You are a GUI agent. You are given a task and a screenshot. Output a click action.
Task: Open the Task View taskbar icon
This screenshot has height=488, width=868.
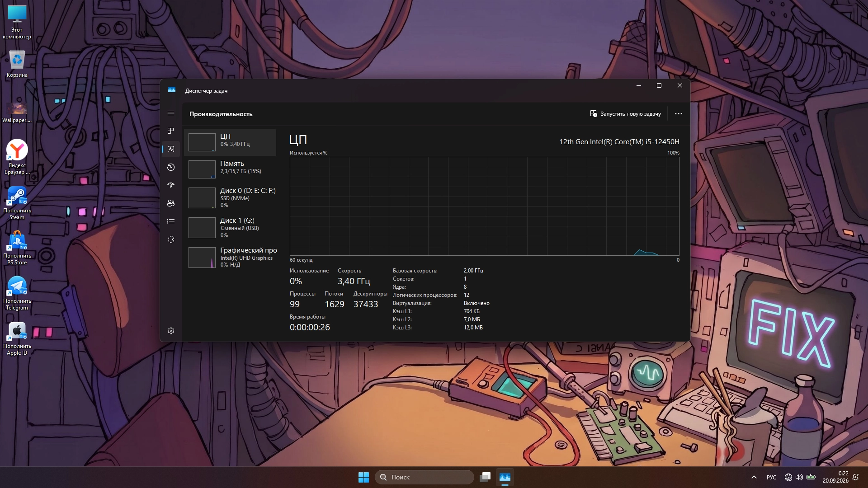click(x=485, y=477)
